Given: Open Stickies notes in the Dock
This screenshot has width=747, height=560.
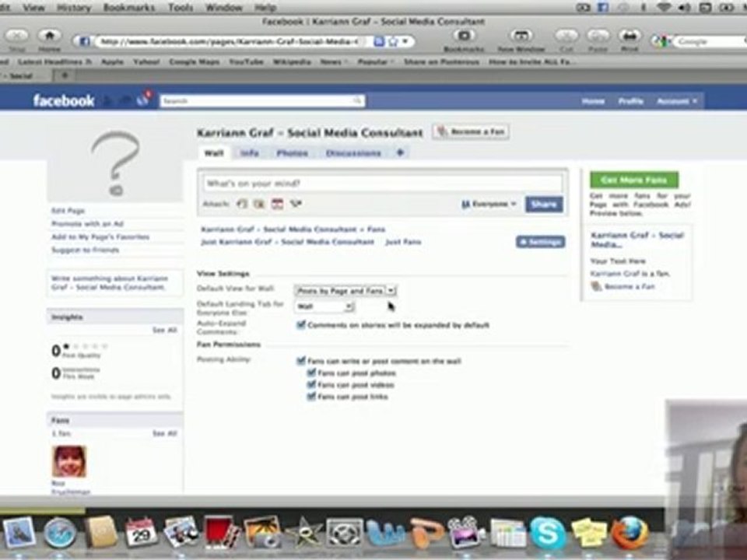Looking at the screenshot, I should coord(589,534).
